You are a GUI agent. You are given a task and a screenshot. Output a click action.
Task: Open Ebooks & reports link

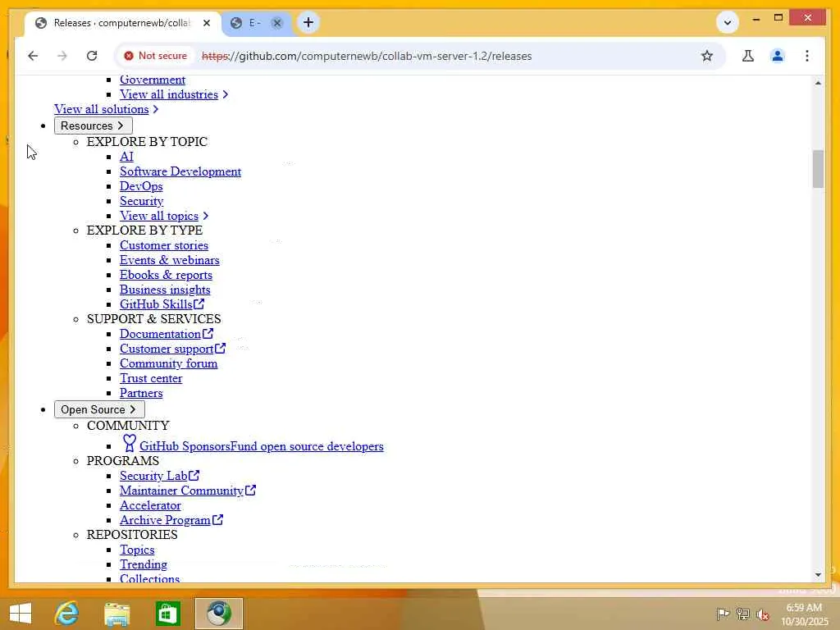tap(166, 275)
